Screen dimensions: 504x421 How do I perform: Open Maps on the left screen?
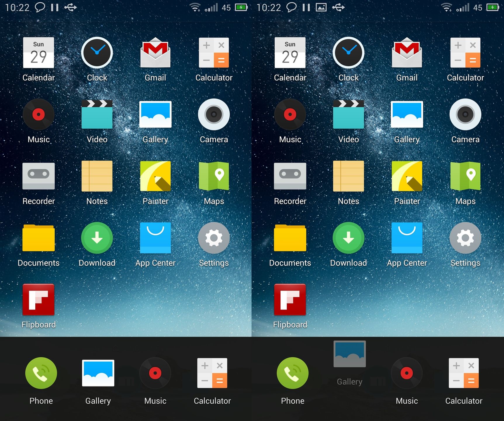click(x=214, y=176)
